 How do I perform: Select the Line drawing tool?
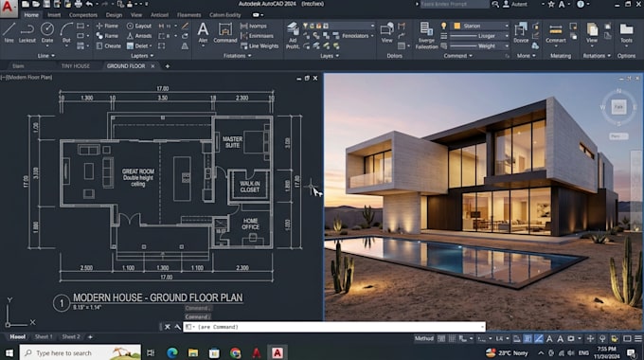pos(9,32)
